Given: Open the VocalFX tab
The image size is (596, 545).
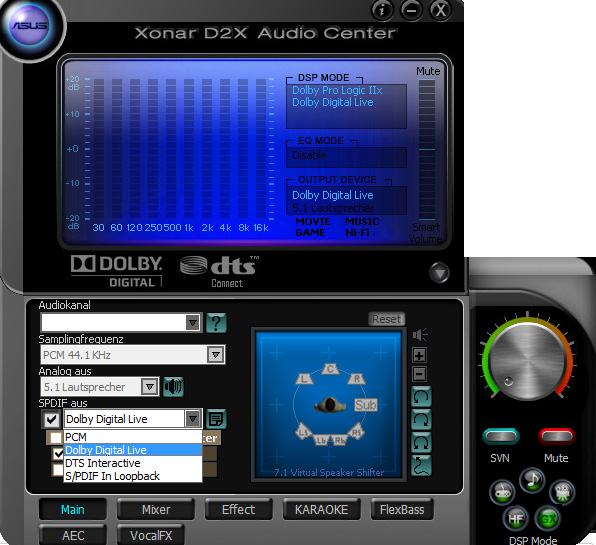Looking at the screenshot, I should pyautogui.click(x=151, y=535).
